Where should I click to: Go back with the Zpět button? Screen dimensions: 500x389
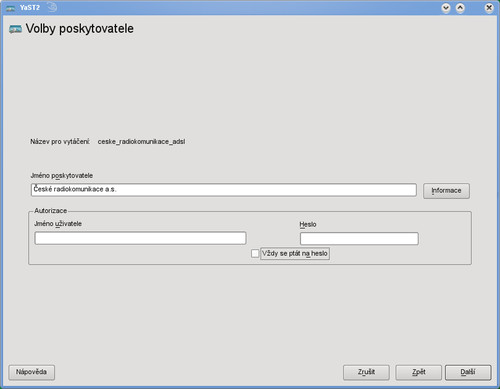(x=419, y=372)
